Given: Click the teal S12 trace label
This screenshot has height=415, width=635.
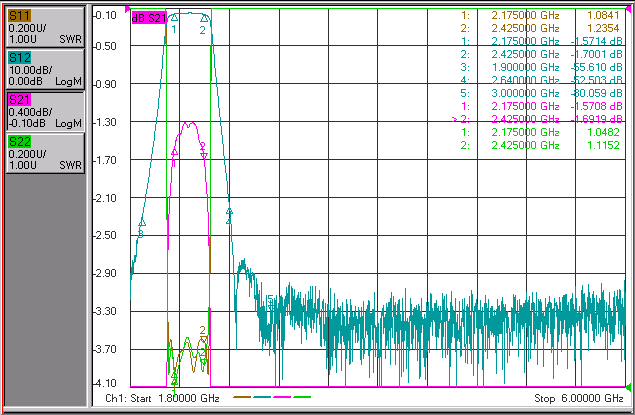Looking at the screenshot, I should [x=19, y=57].
